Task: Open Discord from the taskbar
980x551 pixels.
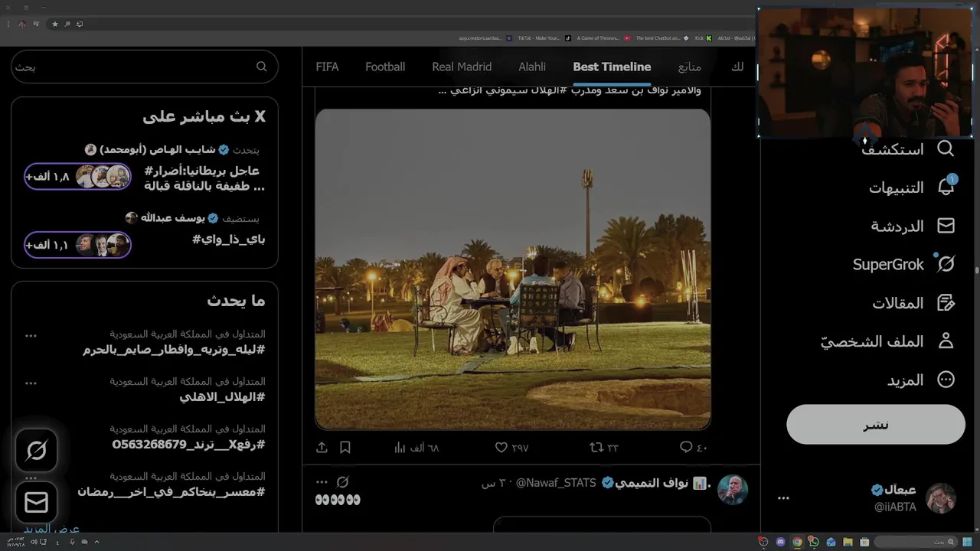Action: point(780,542)
